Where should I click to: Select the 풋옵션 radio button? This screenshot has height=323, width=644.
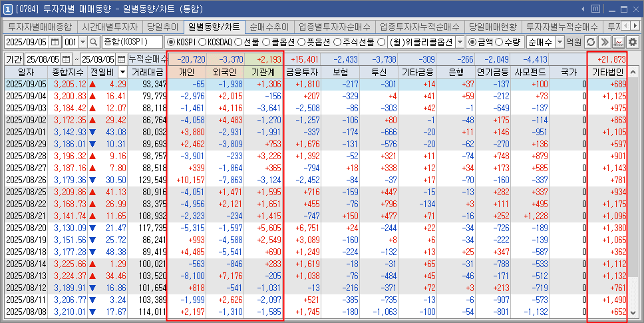[x=301, y=42]
